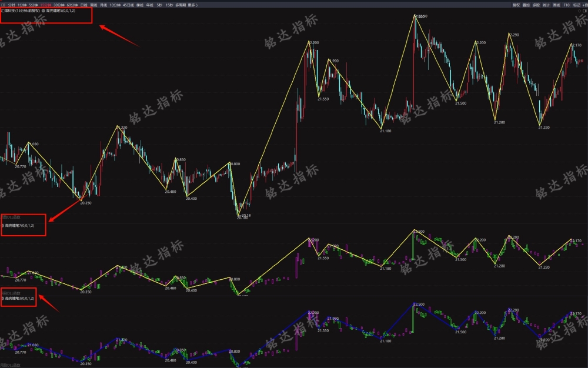Click the 高亮缠笔5(0,0,1,2) indicator label
This screenshot has height=368, width=588.
61,11
